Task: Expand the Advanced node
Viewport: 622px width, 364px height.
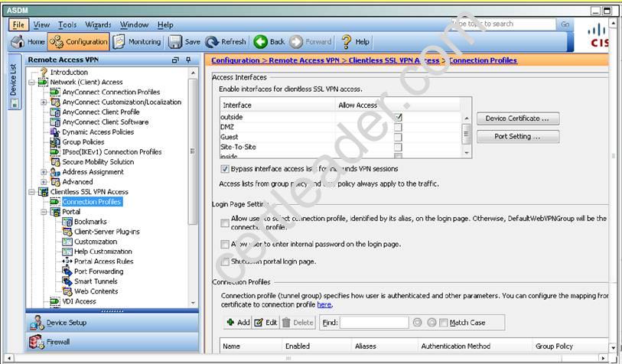Action: pos(44,182)
